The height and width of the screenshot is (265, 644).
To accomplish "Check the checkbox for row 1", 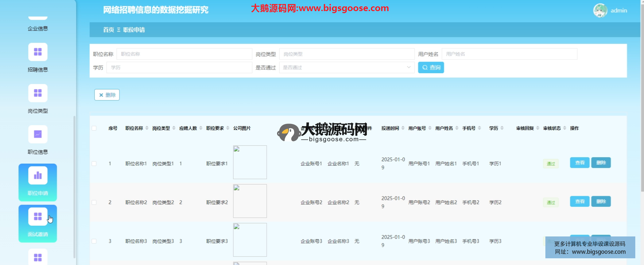I will coord(94,164).
